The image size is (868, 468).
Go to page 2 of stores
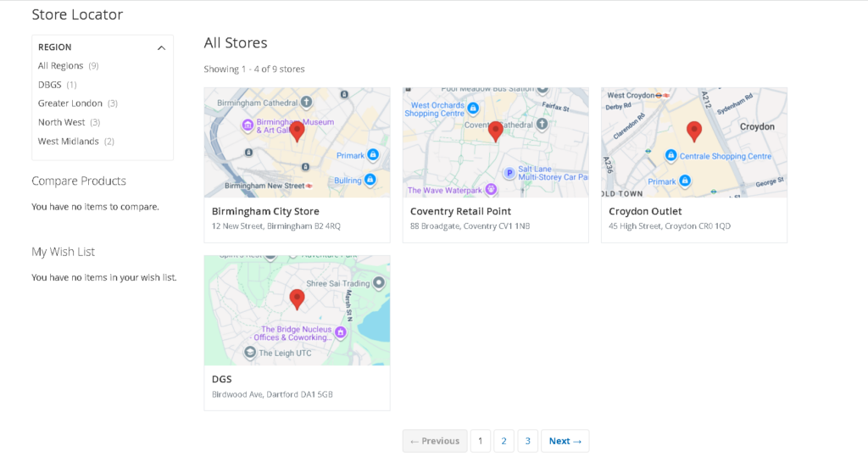tap(504, 441)
